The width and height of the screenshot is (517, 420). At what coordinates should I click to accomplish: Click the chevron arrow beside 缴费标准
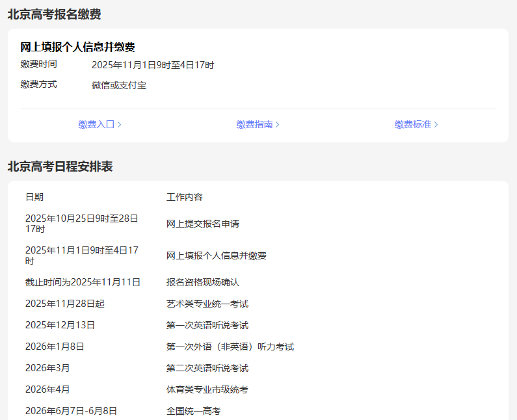coord(436,124)
